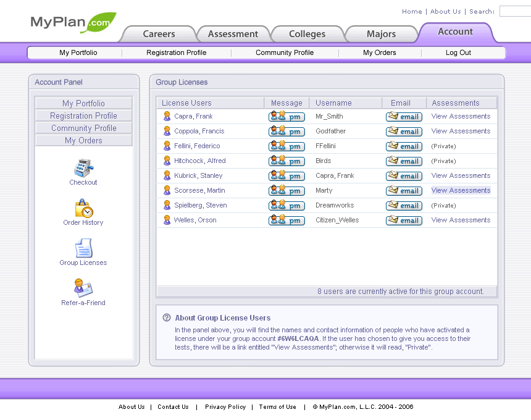Screen dimensions: 531x420
Task: Click Log Out
Action: click(x=458, y=52)
